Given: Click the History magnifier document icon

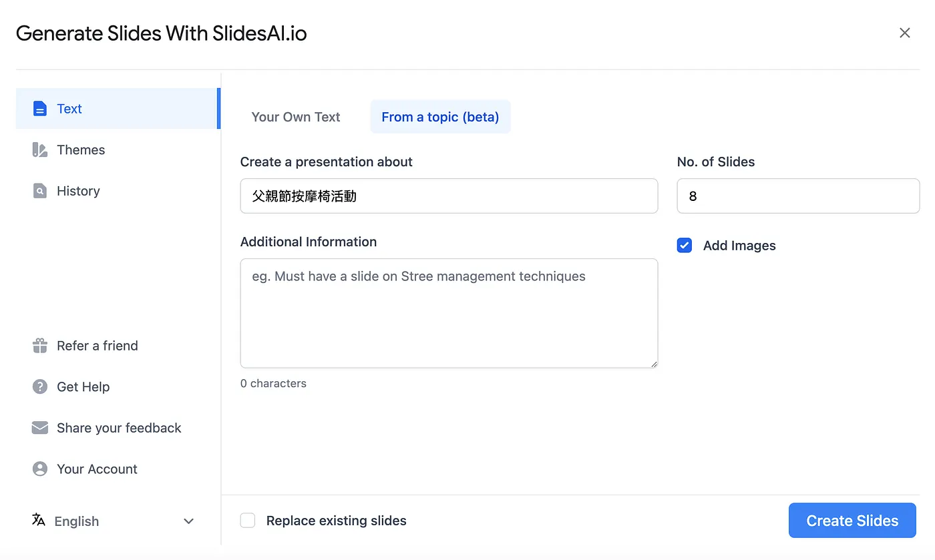Looking at the screenshot, I should [x=40, y=191].
